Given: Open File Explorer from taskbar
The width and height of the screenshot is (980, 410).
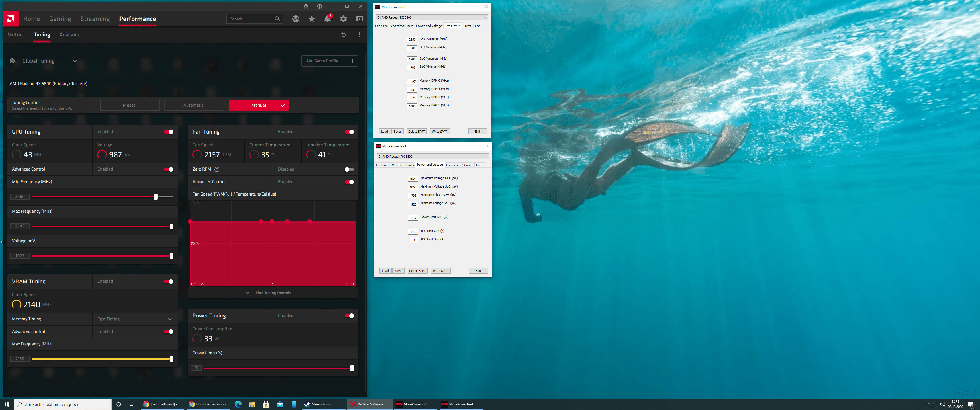Looking at the screenshot, I should pyautogui.click(x=252, y=404).
